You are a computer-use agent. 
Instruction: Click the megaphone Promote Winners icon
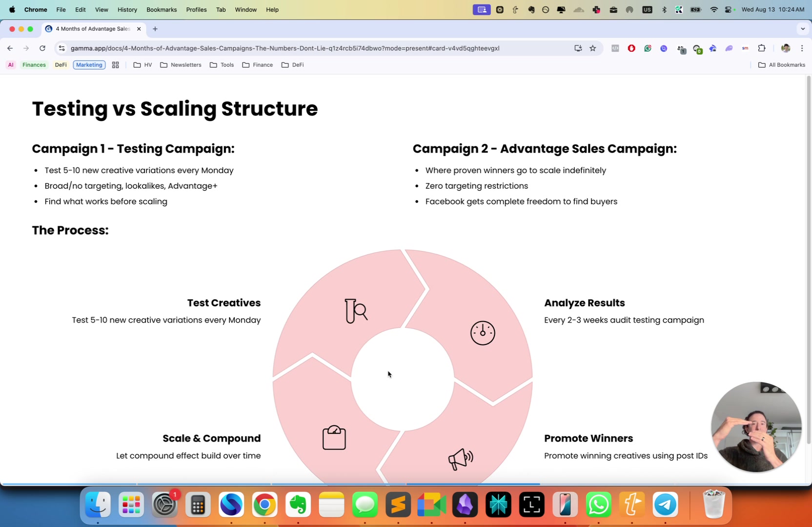(461, 459)
